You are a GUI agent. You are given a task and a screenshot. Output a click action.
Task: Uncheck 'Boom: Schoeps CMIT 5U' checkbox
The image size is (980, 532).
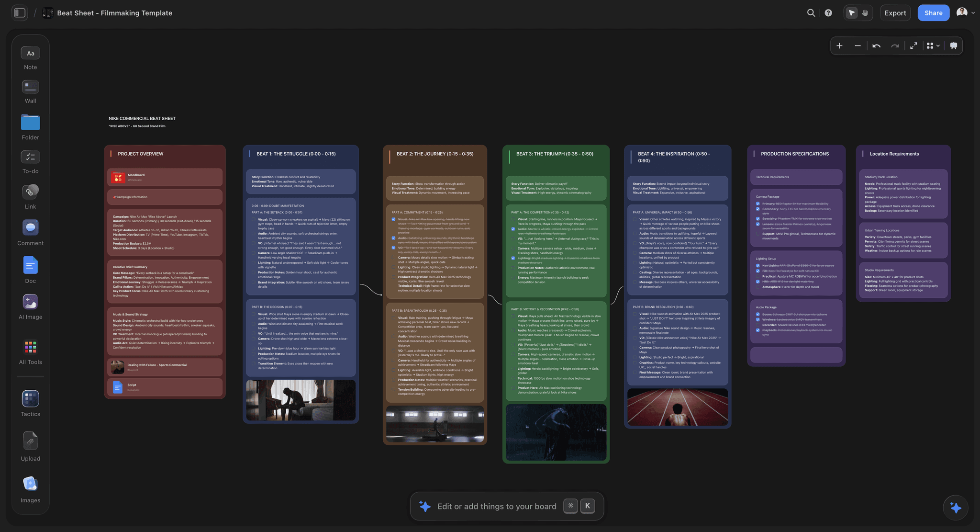[758, 315]
